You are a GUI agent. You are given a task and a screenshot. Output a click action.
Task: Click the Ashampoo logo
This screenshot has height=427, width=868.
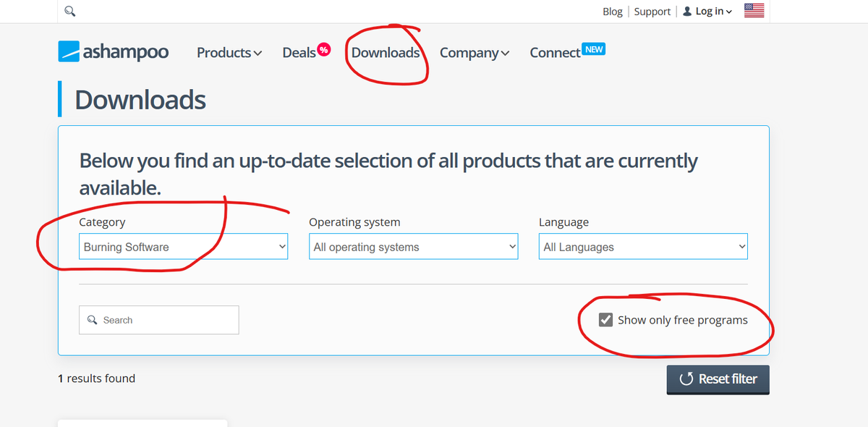point(114,51)
